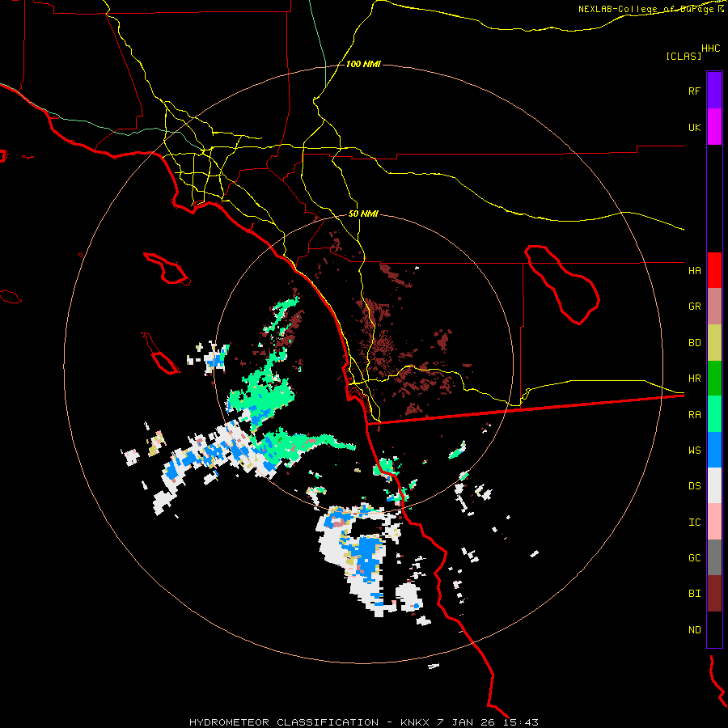Click the purple RF legend color swatch

(714, 91)
